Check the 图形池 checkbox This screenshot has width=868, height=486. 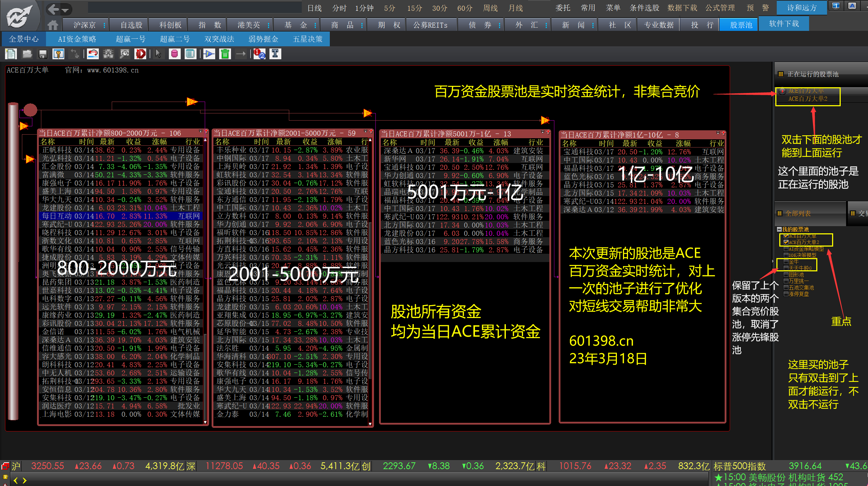pyautogui.click(x=786, y=275)
